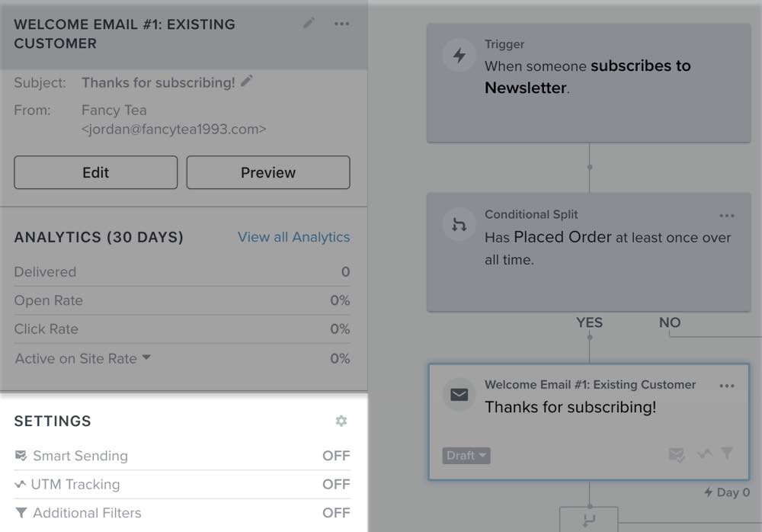762x532 pixels.
Task: Open the Settings gear icon
Action: point(341,420)
